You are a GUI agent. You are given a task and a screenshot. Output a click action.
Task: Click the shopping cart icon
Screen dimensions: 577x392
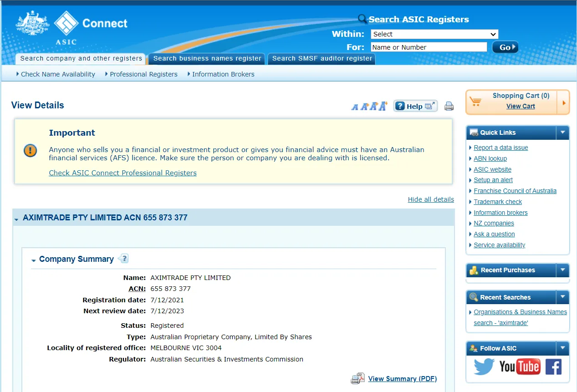(475, 102)
